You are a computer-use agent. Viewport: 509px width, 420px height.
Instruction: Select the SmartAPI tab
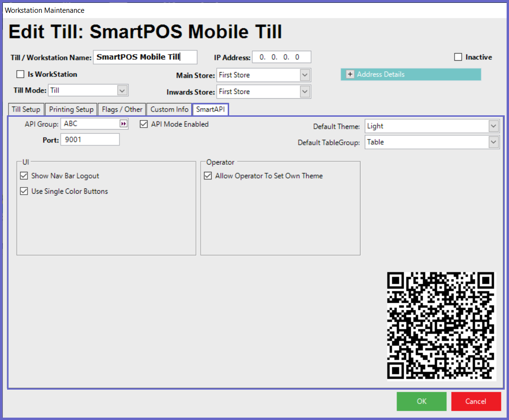(x=210, y=110)
